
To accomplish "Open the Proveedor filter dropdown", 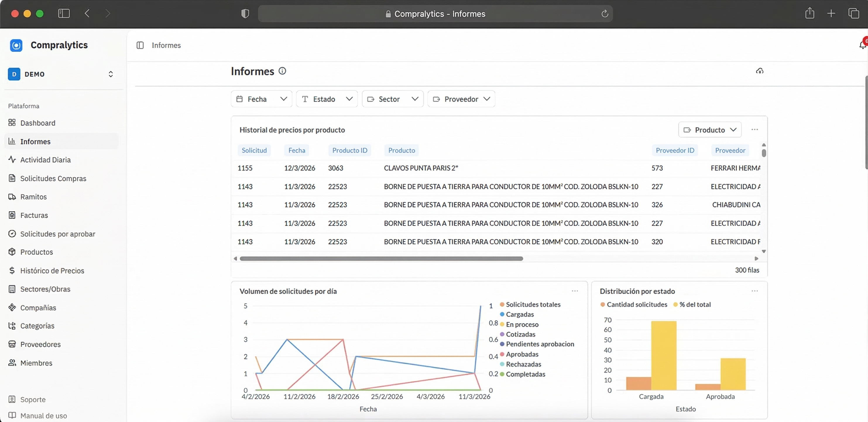I will tap(461, 99).
